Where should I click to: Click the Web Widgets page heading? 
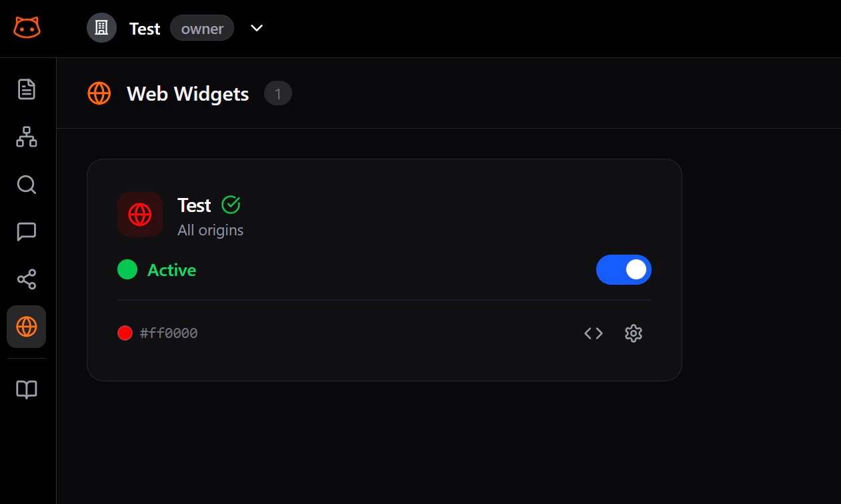click(x=187, y=94)
